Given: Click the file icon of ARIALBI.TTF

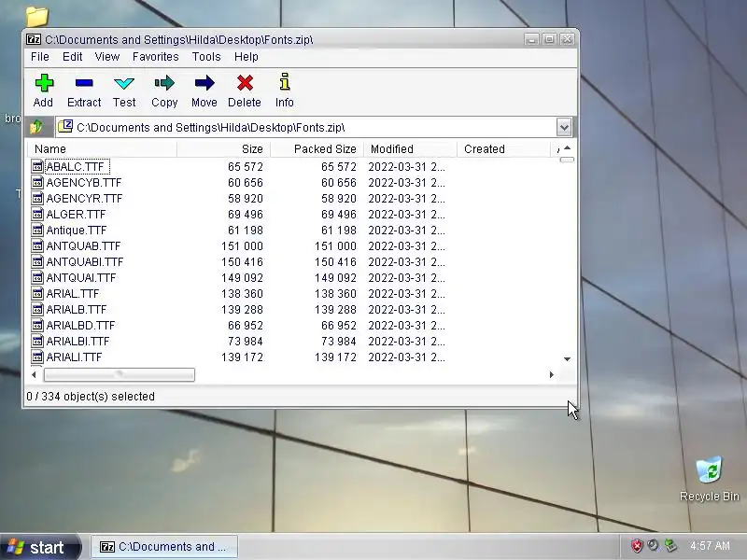Looking at the screenshot, I should (x=37, y=341).
